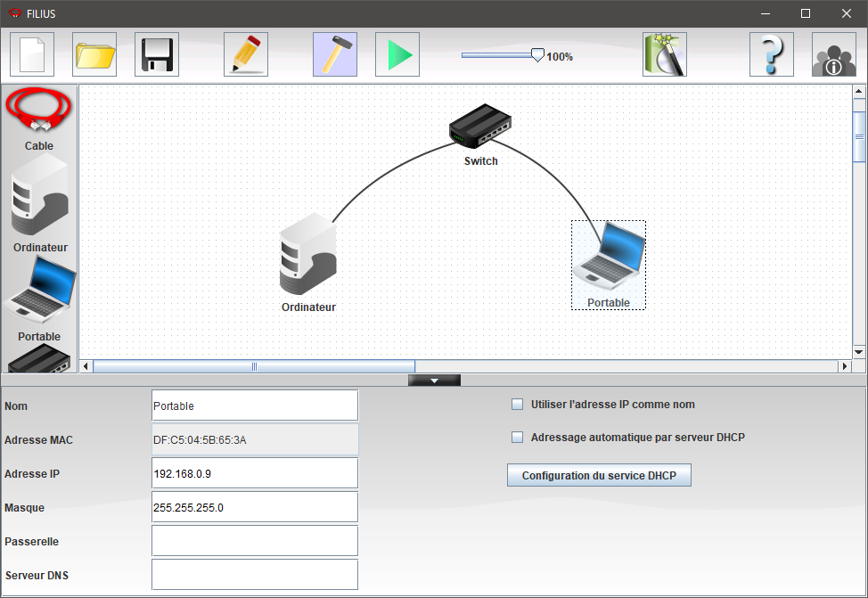868x598 pixels.
Task: Save the project with the floppy disk icon
Action: pos(157,54)
